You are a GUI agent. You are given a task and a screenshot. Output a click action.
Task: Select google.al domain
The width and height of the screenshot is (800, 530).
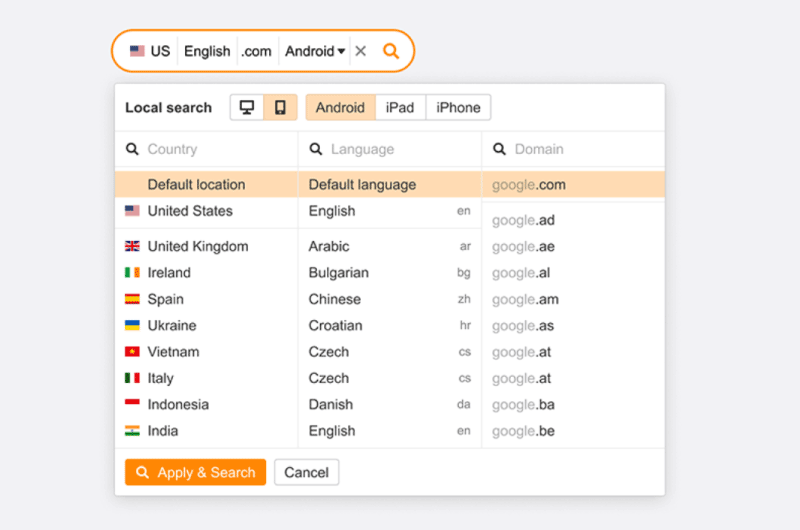pyautogui.click(x=573, y=273)
